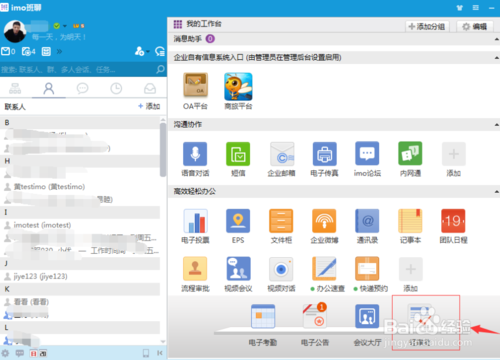500x360 pixels.
Task: Click the mobile phone icon bottom bar
Action: [146, 353]
